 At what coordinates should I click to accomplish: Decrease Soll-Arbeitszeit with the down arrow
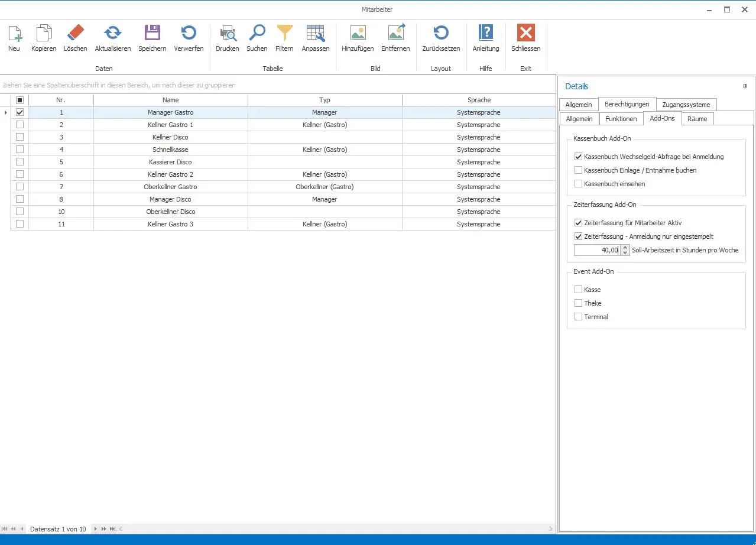[625, 253]
